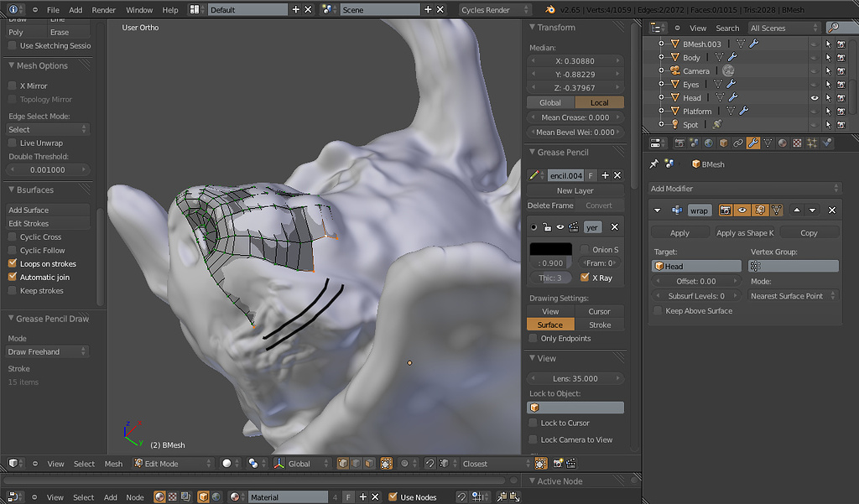
Task: Collapse the Bsurfaces panel
Action: (12, 190)
